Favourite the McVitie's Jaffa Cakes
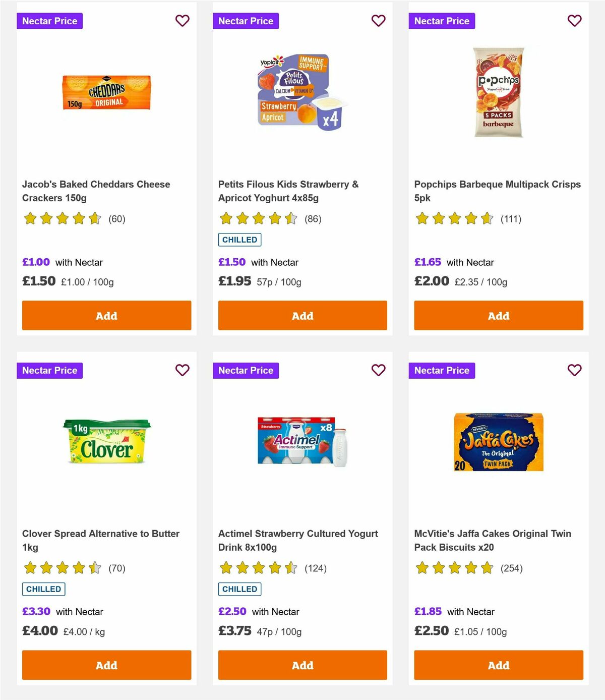Screen dimensions: 605x700 pyautogui.click(x=574, y=370)
